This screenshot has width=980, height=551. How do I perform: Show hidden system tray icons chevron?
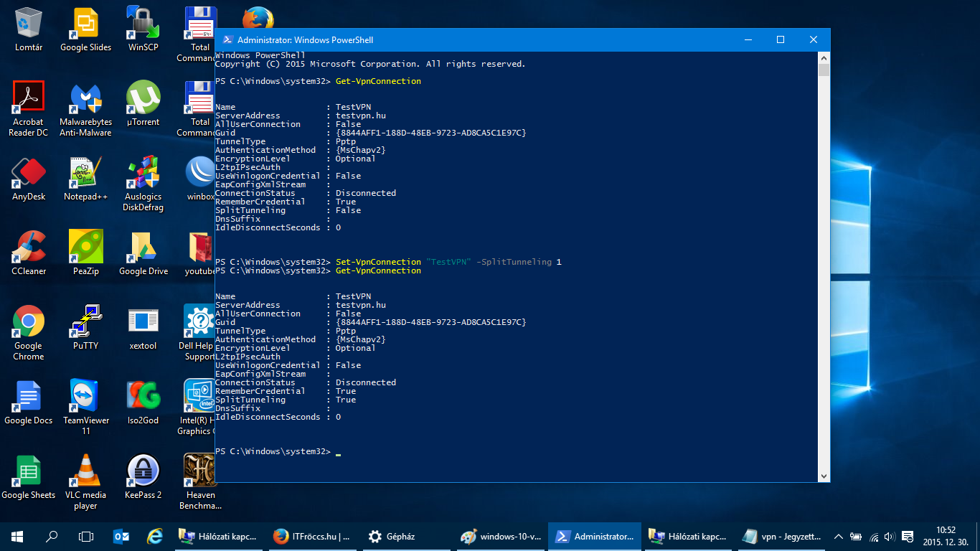tap(838, 536)
